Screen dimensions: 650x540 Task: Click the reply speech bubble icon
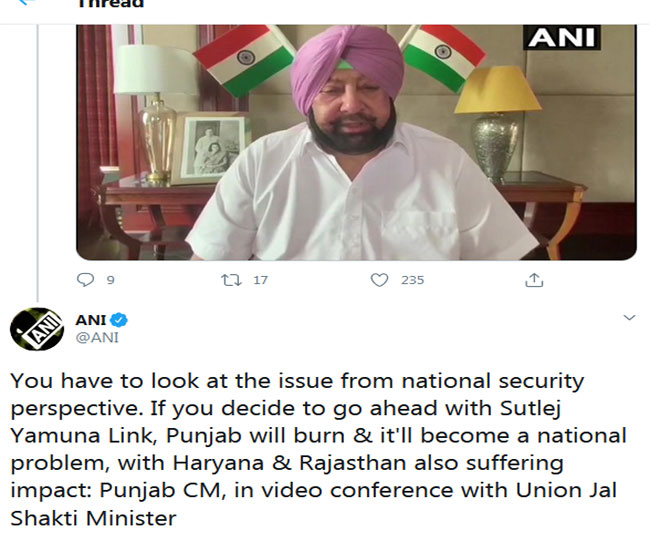(x=85, y=280)
